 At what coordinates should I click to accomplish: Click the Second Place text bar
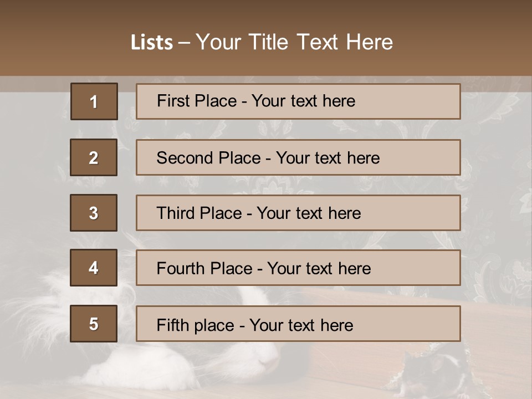point(298,157)
